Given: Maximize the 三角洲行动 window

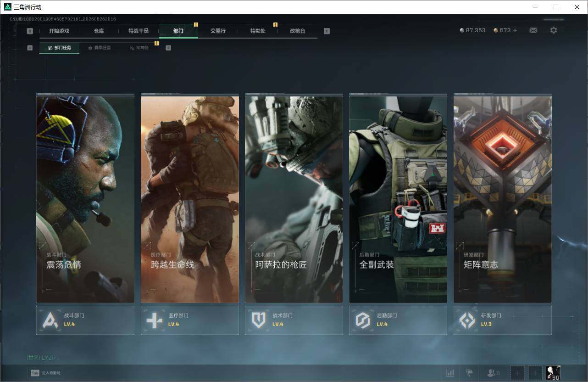Looking at the screenshot, I should [x=556, y=7].
